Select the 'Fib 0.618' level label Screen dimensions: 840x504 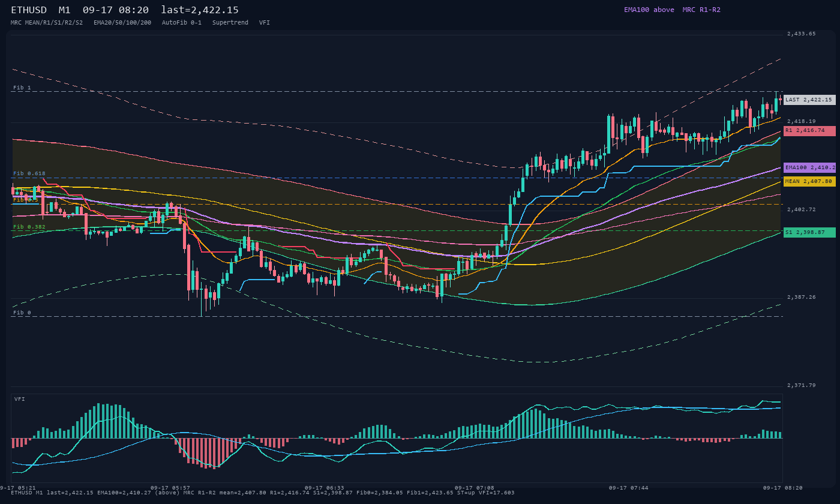click(29, 173)
